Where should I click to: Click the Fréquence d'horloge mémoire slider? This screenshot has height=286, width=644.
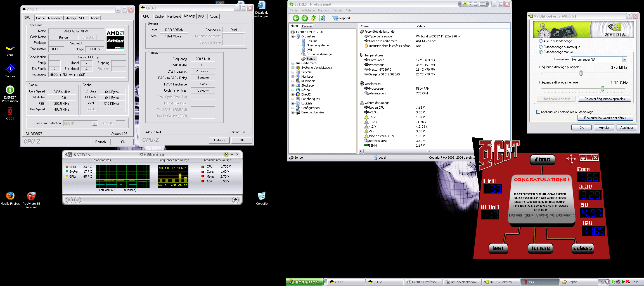click(603, 89)
